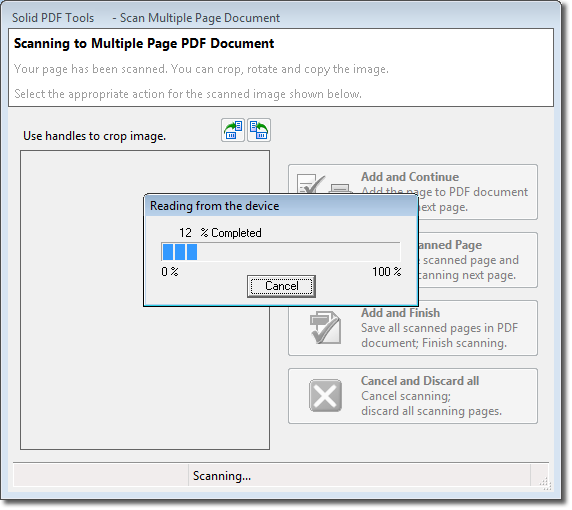Choose Cancel and Discard all heading

click(x=420, y=381)
